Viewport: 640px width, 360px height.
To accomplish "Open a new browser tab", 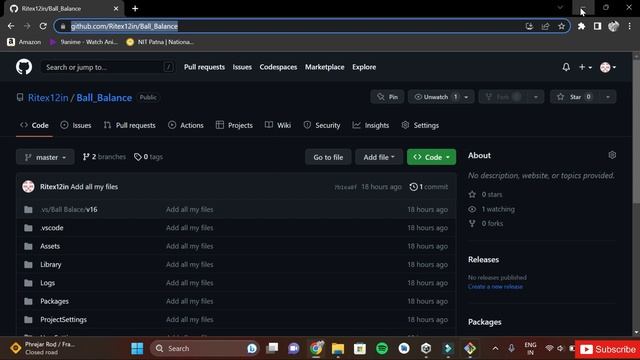I will [135, 9].
